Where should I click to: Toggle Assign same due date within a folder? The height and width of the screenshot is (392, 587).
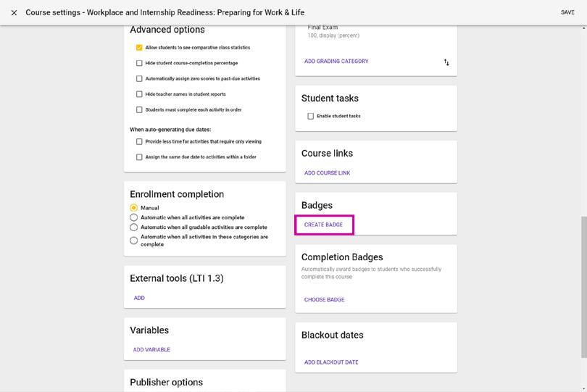(139, 157)
